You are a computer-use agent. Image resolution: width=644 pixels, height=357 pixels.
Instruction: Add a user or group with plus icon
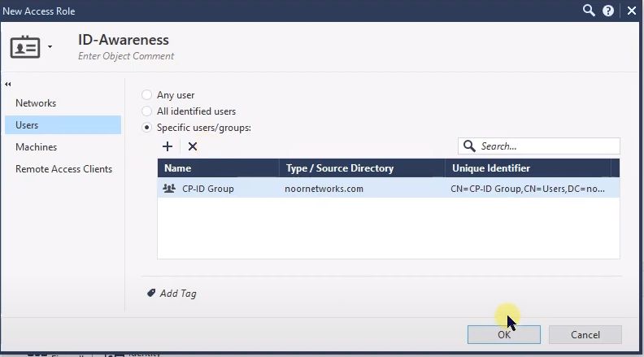pos(168,146)
